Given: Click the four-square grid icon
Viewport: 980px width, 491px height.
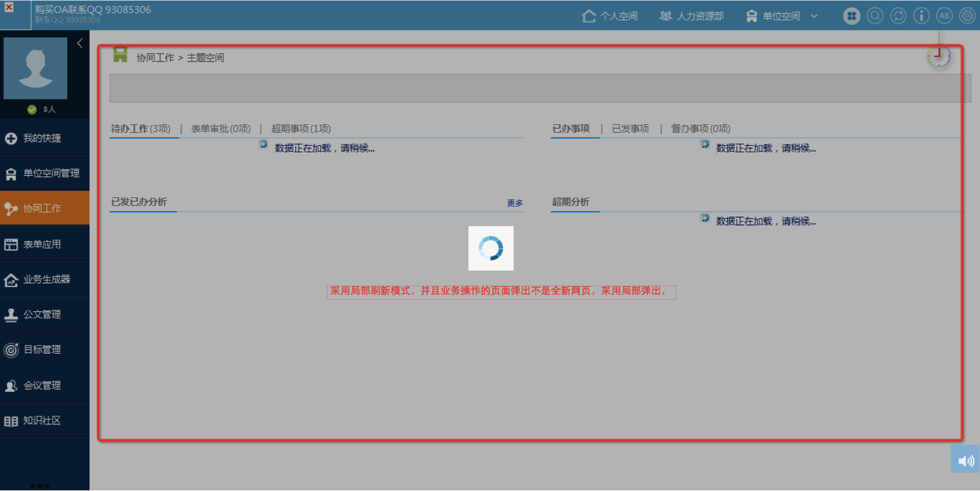Looking at the screenshot, I should 851,16.
